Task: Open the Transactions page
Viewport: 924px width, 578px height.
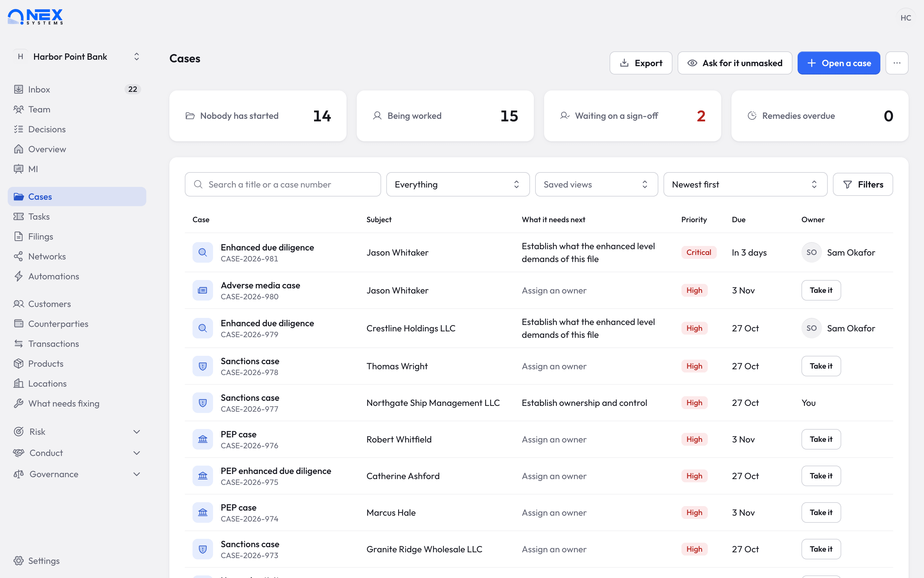Action: pyautogui.click(x=77, y=344)
